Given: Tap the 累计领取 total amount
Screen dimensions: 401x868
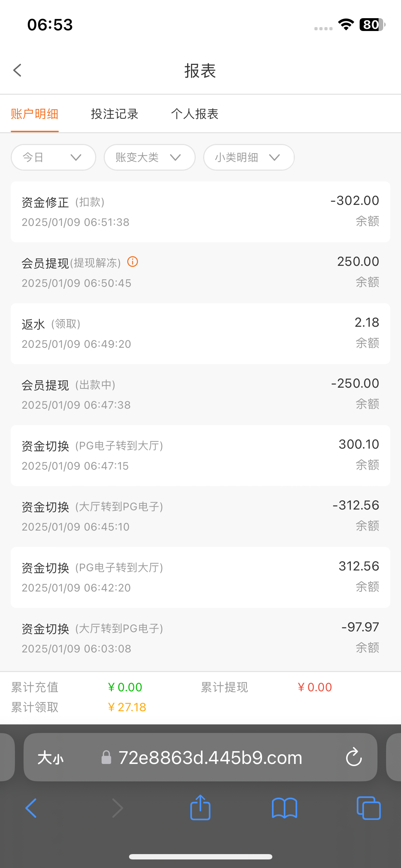Looking at the screenshot, I should 127,707.
